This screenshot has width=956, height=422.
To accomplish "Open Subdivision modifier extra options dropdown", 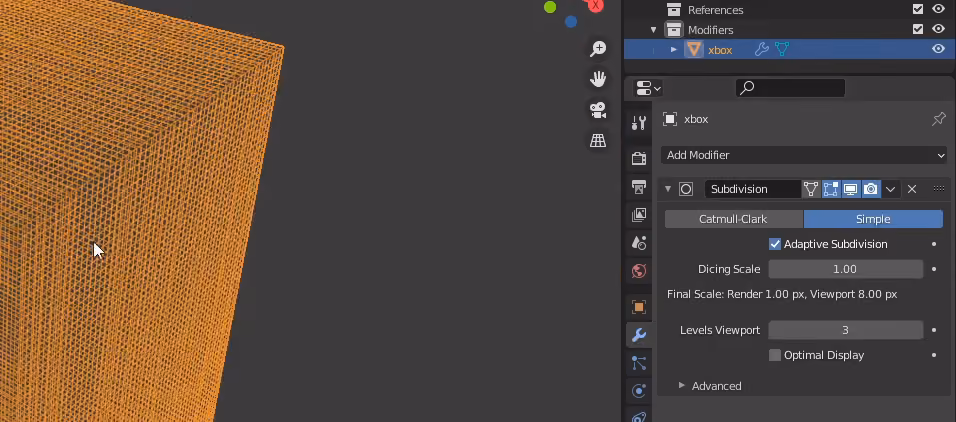I will click(x=890, y=189).
